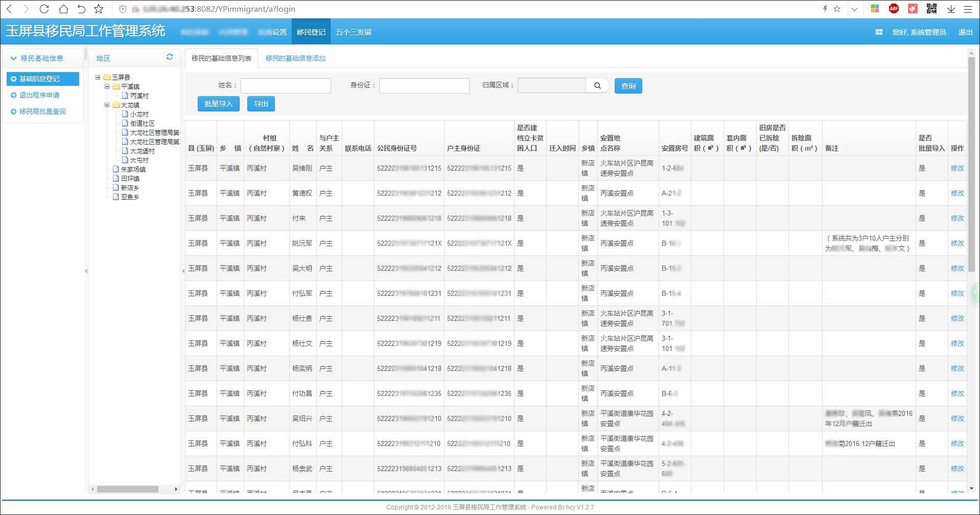Open 您好, 系统管理员 user link
Viewport: 980px width, 515px height.
[919, 32]
